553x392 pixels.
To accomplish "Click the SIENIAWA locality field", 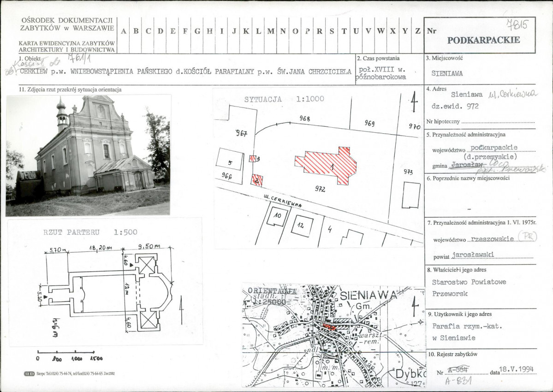I will 447,74.
